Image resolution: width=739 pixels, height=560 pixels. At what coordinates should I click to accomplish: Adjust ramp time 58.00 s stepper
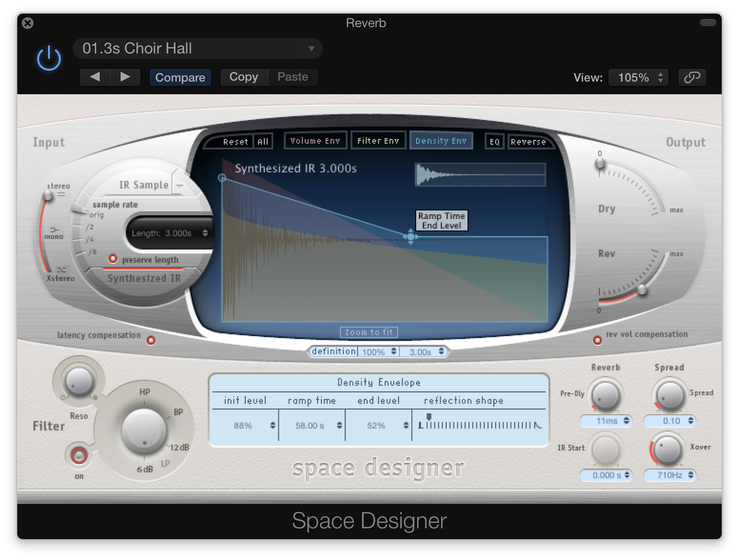point(339,425)
